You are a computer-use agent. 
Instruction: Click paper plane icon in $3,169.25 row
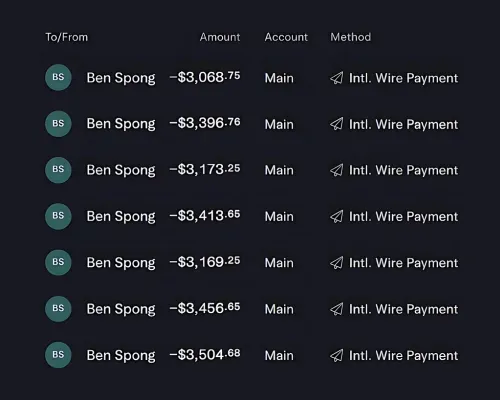336,263
